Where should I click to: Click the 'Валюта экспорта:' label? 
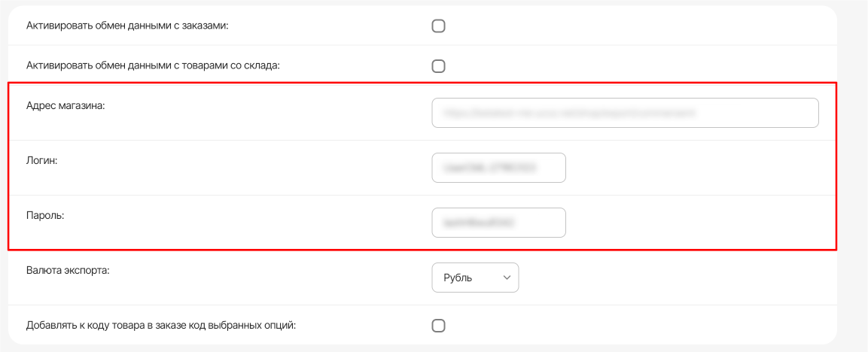click(68, 270)
